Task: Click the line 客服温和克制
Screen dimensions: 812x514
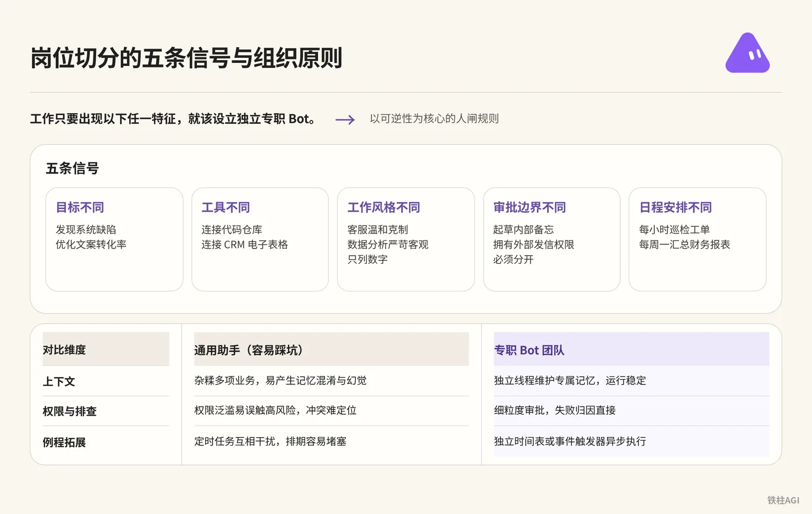Action: [x=378, y=230]
